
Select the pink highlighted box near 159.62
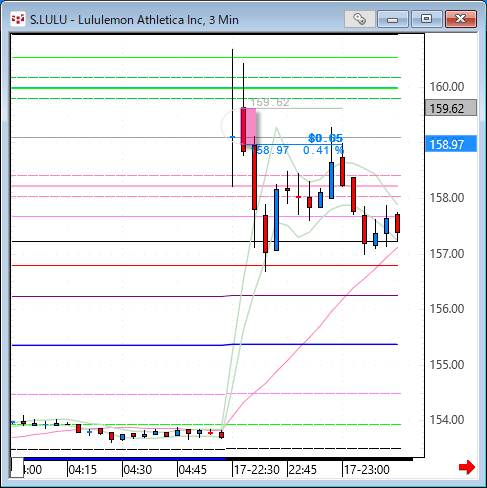click(x=248, y=126)
